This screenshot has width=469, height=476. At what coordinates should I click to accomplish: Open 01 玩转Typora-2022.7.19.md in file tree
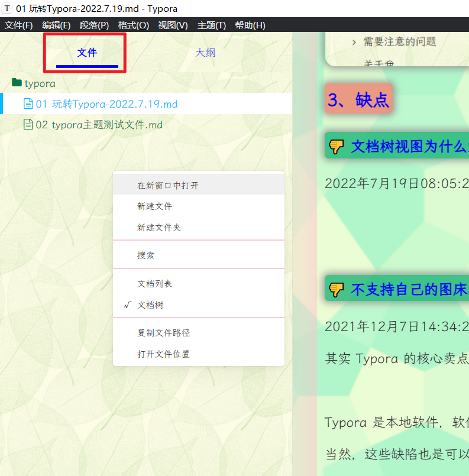[146, 104]
